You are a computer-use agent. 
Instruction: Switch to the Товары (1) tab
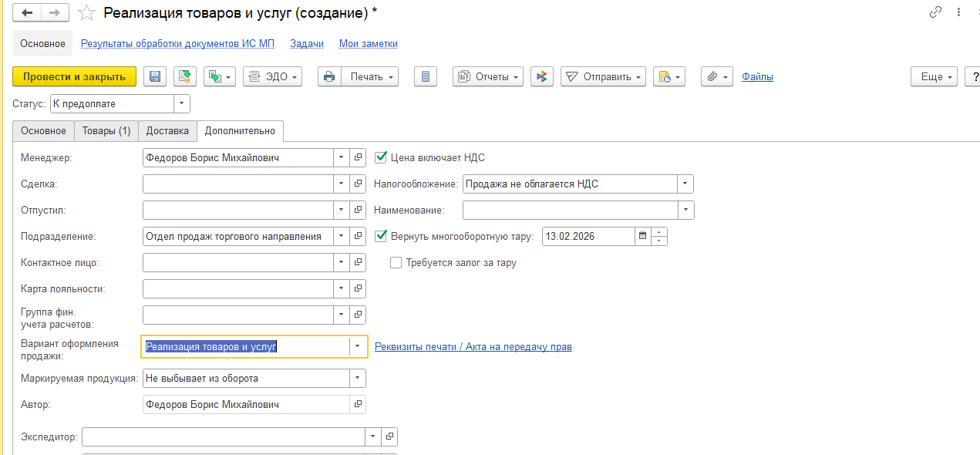click(x=106, y=131)
